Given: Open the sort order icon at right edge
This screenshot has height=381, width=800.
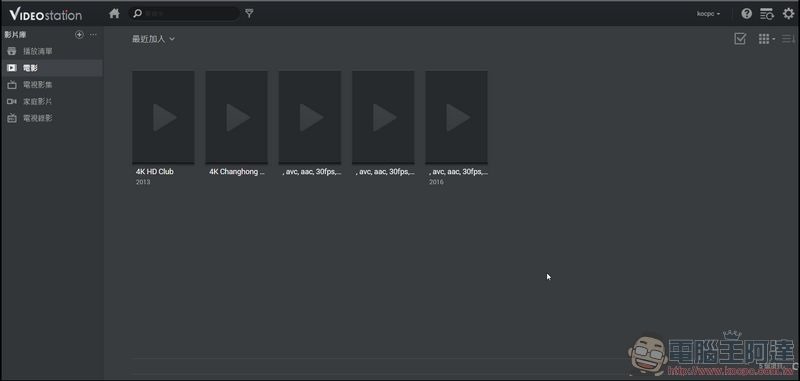Looking at the screenshot, I should coord(789,39).
